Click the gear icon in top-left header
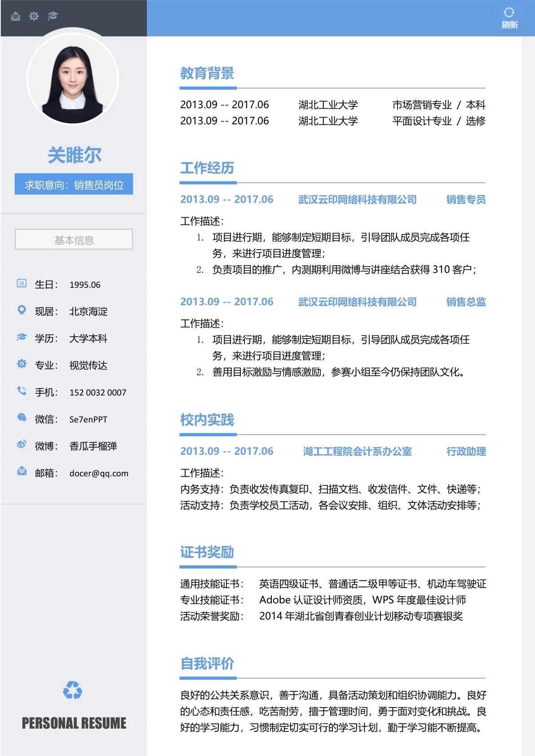Viewport: 535px width, 756px height. (x=34, y=17)
